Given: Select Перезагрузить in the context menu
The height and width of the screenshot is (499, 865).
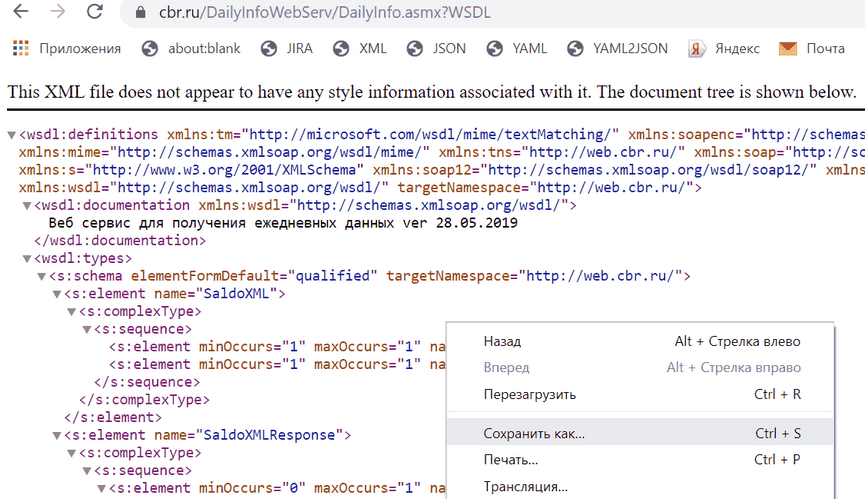Looking at the screenshot, I should click(x=529, y=394).
